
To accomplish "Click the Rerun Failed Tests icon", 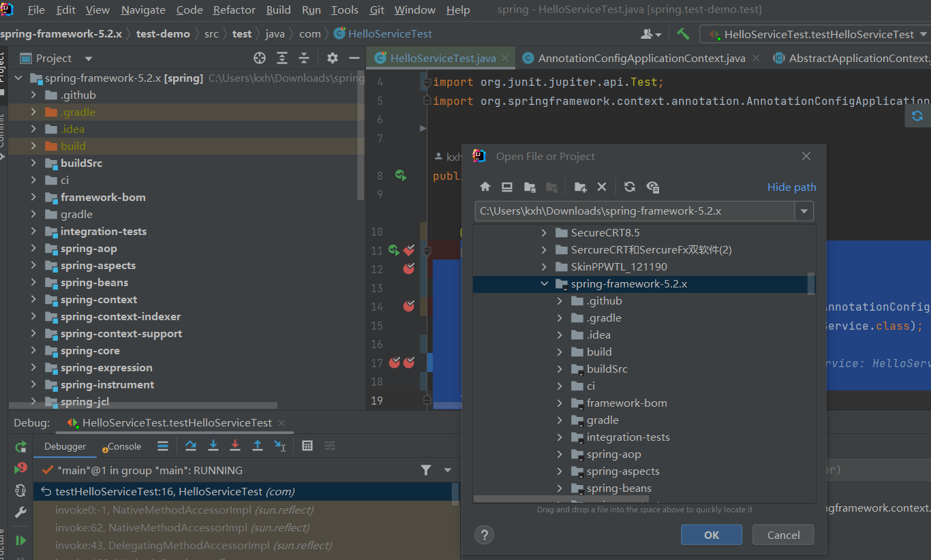I will click(x=21, y=469).
